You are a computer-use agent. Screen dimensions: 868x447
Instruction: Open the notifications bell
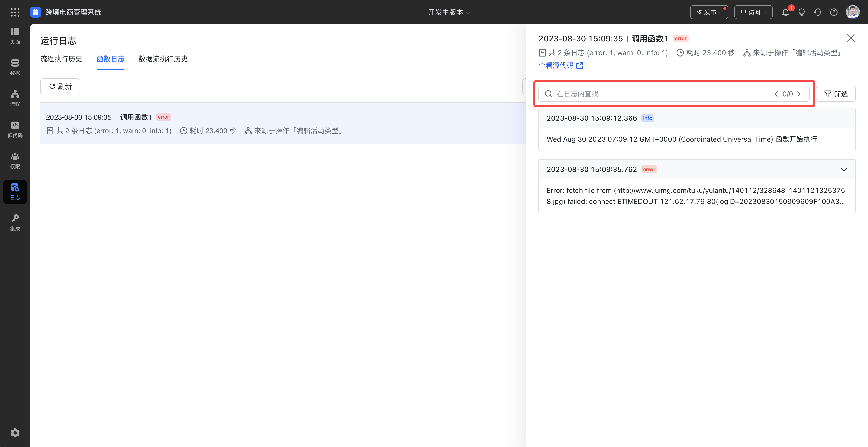pos(785,12)
